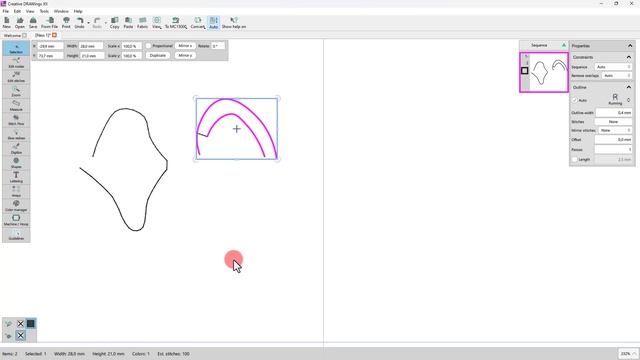Save the design with Save icon

[33, 22]
